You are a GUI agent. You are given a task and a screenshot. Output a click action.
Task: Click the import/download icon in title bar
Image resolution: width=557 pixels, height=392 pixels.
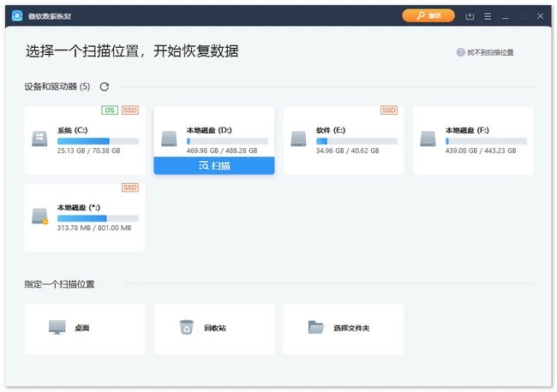pyautogui.click(x=470, y=16)
